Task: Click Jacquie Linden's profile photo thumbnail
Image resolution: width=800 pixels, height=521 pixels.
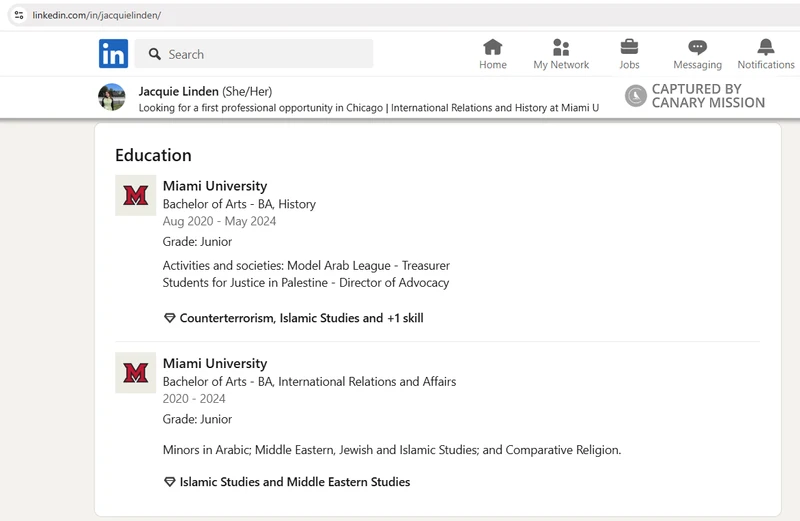Action: point(112,97)
